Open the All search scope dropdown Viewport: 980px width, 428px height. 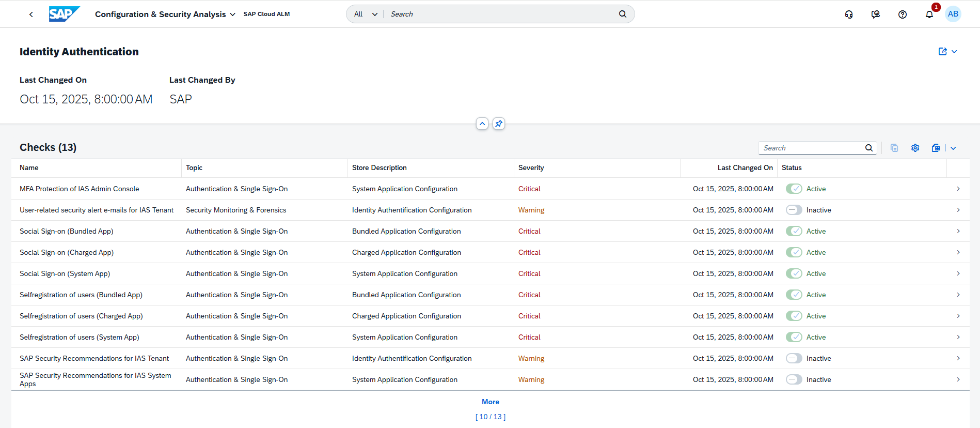(366, 14)
